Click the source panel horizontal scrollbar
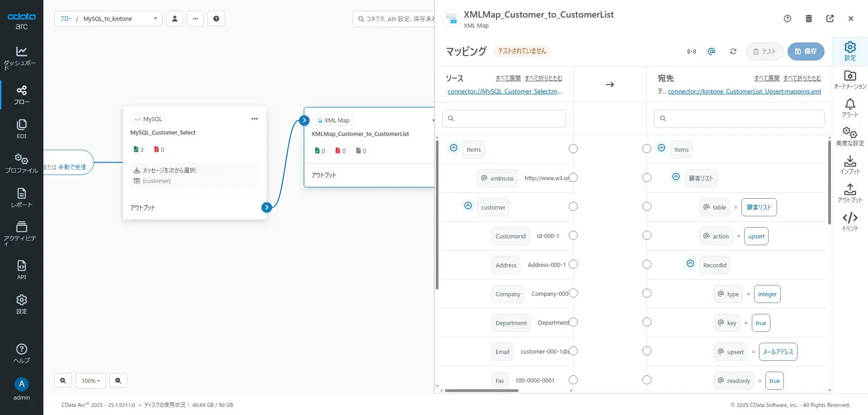868x415 pixels. coord(481,391)
